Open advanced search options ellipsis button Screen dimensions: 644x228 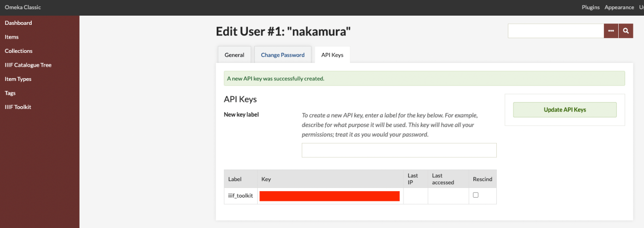point(611,31)
